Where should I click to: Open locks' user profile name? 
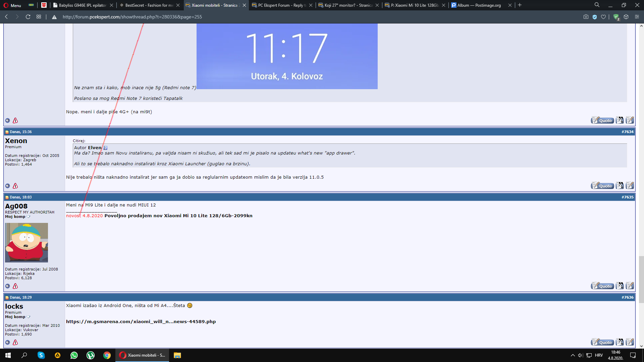[14, 306]
